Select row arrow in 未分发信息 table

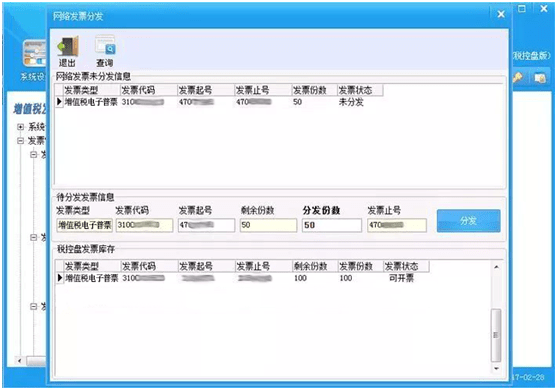[x=59, y=102]
